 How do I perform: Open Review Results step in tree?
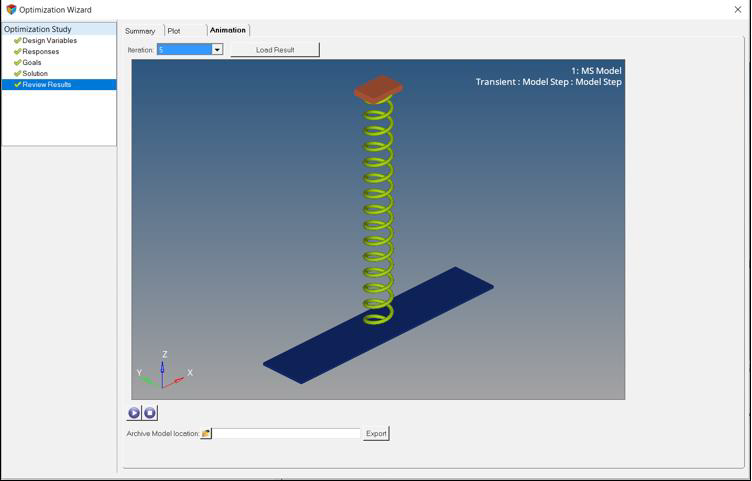[x=47, y=85]
